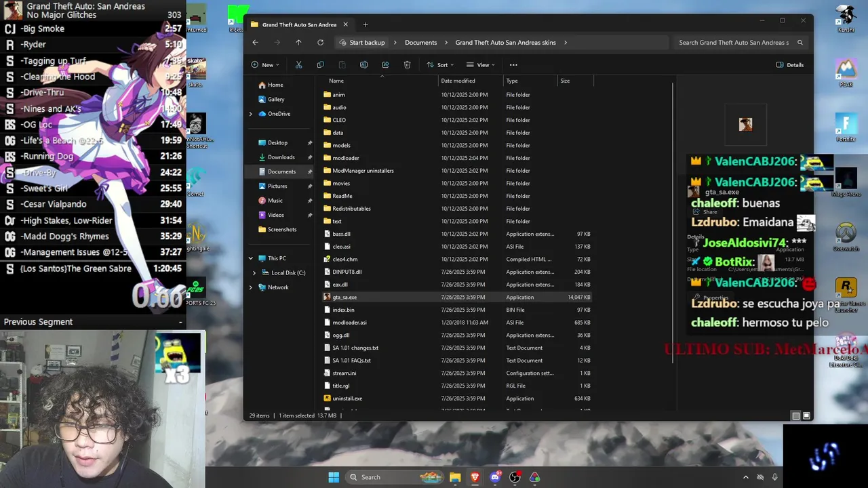Sort files by the Size column header

565,81
